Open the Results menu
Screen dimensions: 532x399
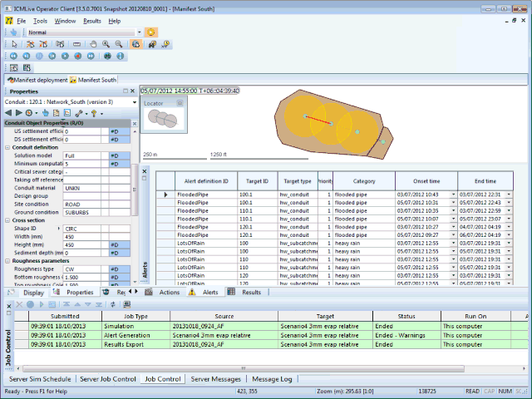click(92, 20)
